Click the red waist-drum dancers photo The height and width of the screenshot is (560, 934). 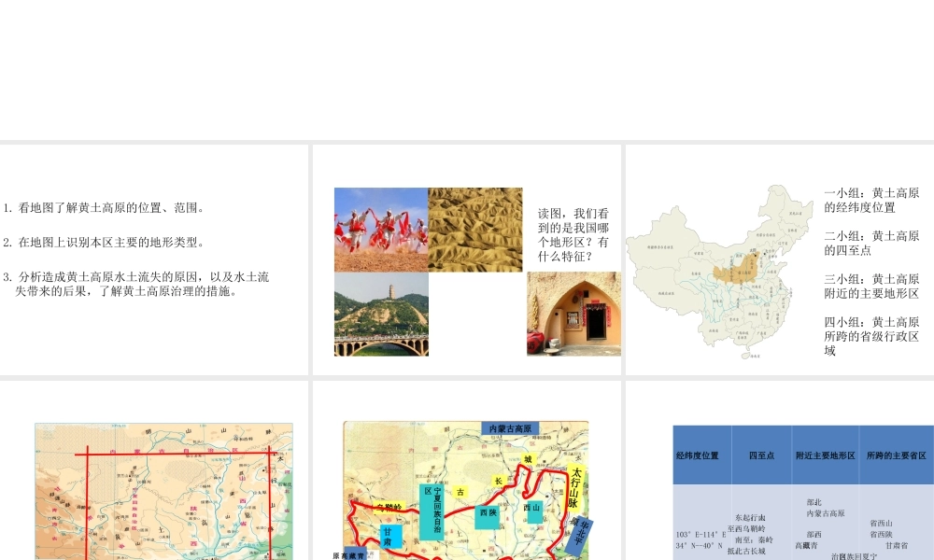tap(381, 230)
